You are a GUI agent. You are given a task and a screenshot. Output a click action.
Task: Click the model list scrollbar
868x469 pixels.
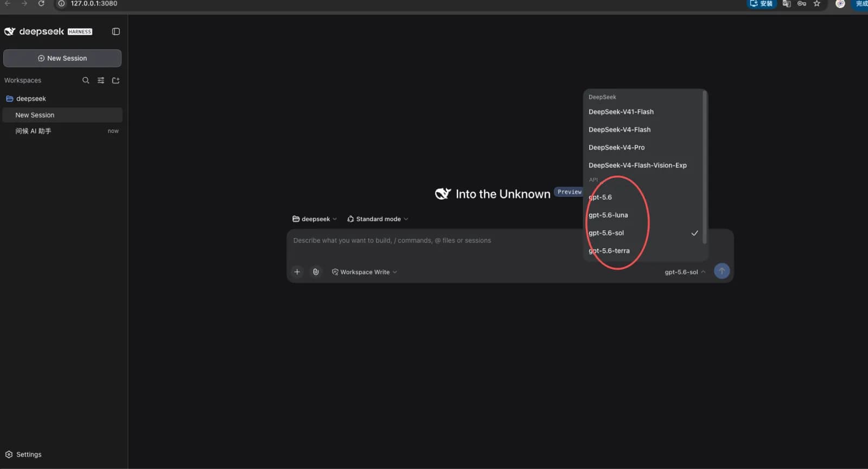(705, 168)
